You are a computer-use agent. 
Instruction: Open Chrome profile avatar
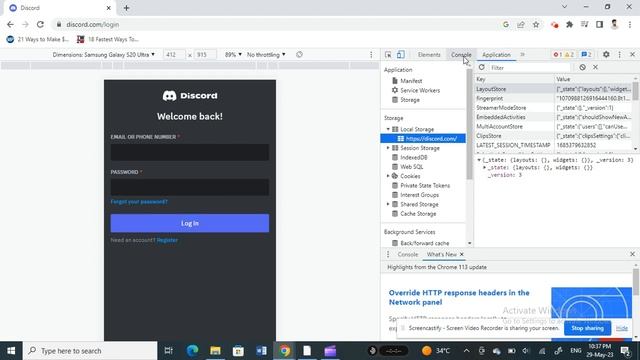(x=614, y=24)
